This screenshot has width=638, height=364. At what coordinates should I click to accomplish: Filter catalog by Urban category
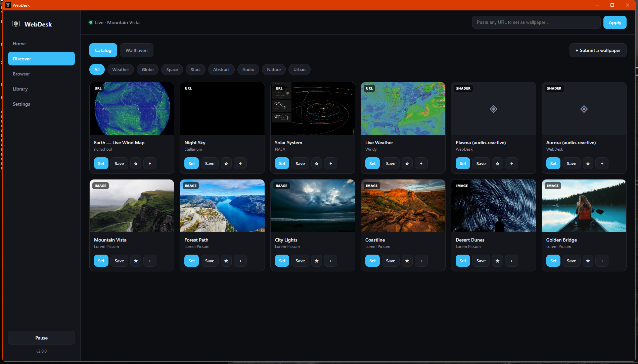pos(300,69)
